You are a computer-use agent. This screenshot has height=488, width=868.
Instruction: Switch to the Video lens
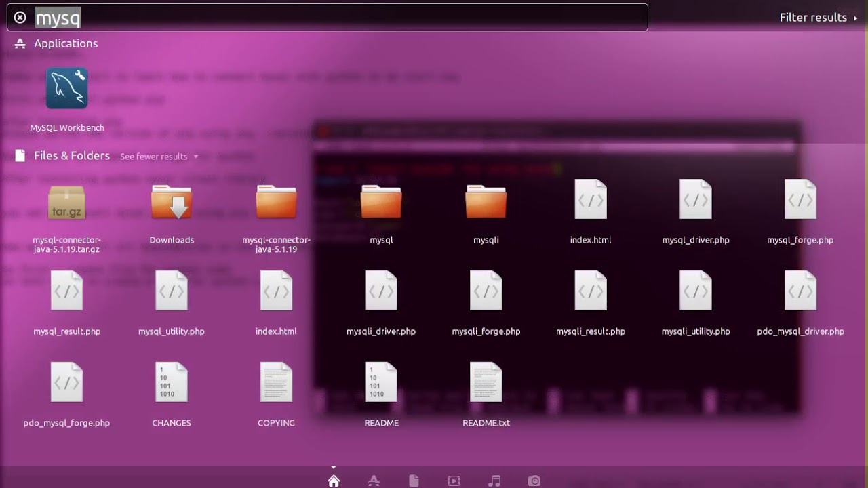coord(454,481)
